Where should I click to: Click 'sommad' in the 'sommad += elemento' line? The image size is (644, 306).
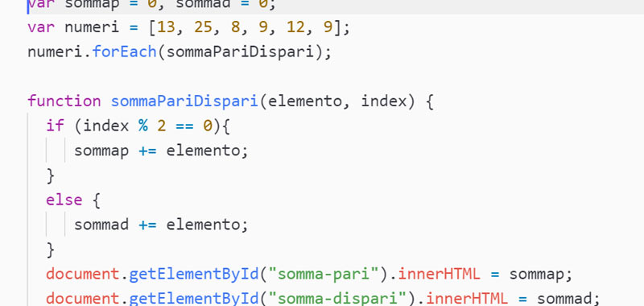[101, 225]
